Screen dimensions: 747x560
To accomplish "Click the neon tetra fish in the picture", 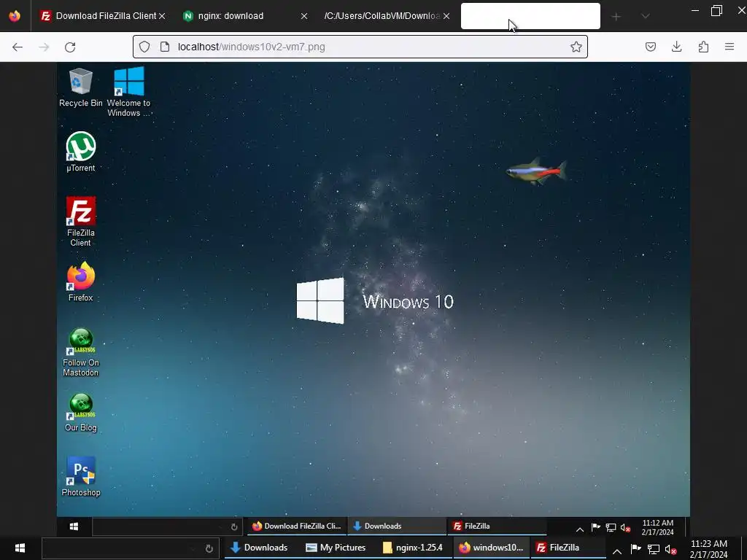I will pos(536,171).
